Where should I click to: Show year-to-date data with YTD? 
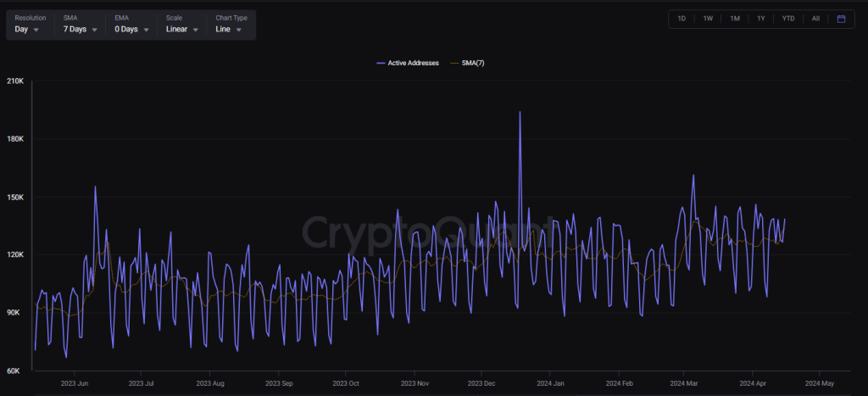click(x=788, y=19)
